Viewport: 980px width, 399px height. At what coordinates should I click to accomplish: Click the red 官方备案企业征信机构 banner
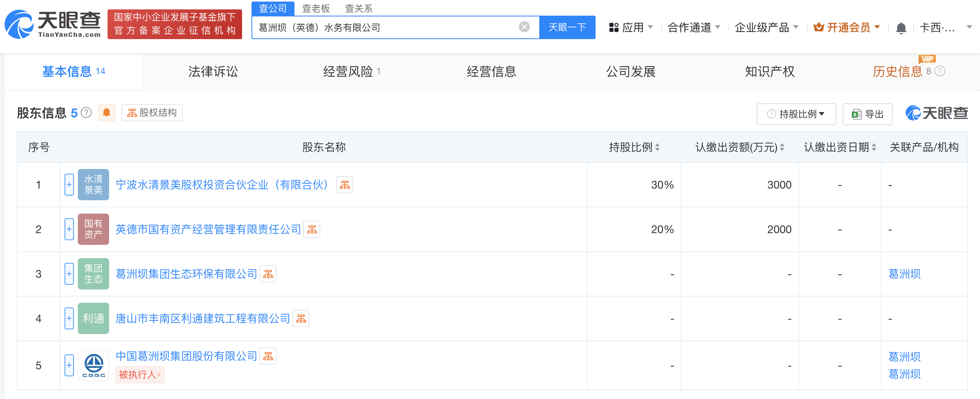[174, 24]
